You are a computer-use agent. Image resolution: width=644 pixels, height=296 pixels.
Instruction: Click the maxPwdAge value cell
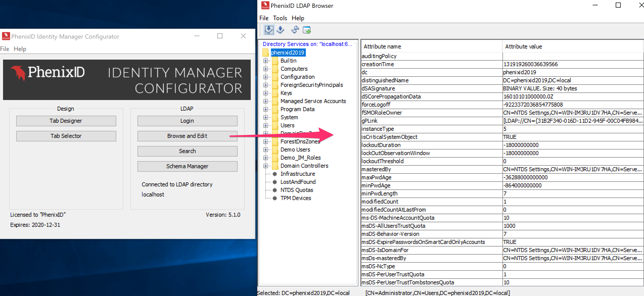tap(573, 177)
